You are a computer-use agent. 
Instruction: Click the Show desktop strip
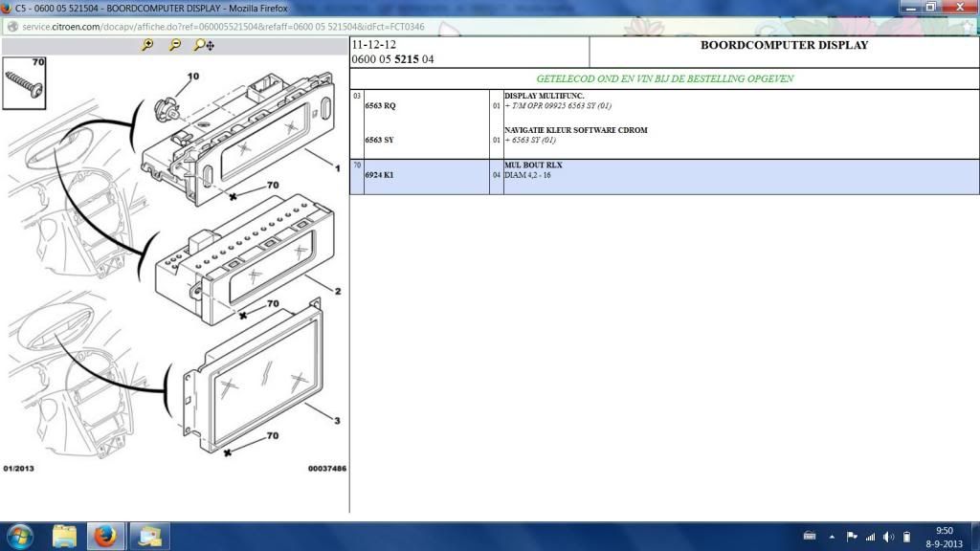point(975,537)
